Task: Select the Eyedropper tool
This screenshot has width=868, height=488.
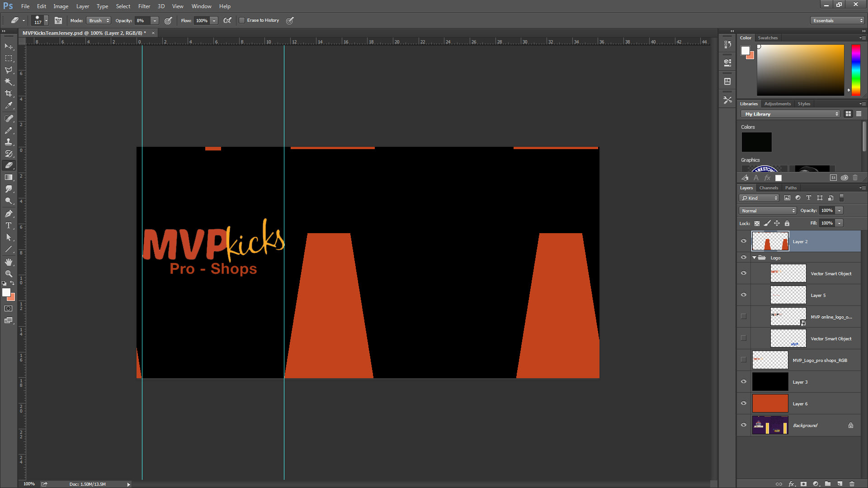Action: [x=9, y=105]
